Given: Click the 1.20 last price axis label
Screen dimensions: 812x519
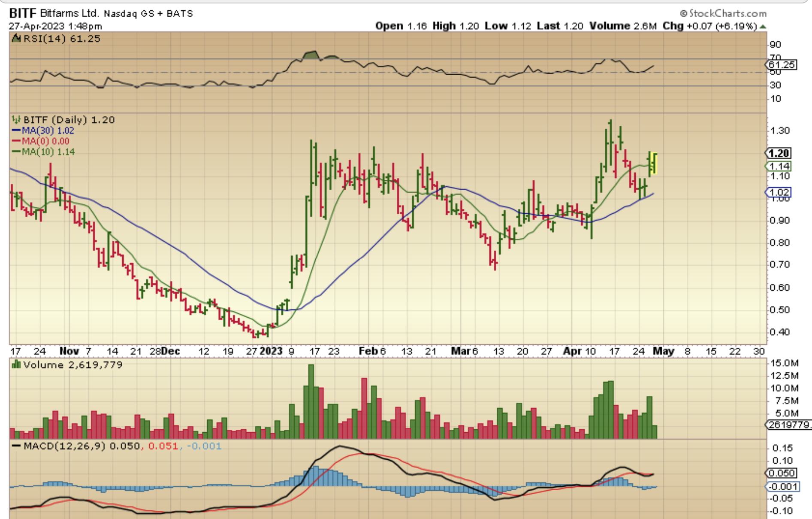Looking at the screenshot, I should pyautogui.click(x=779, y=153).
